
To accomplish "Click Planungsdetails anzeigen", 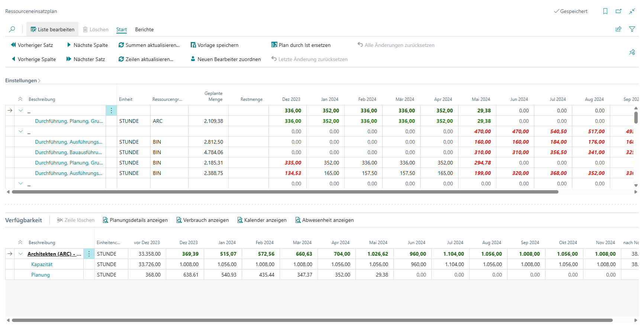I will click(x=135, y=220).
